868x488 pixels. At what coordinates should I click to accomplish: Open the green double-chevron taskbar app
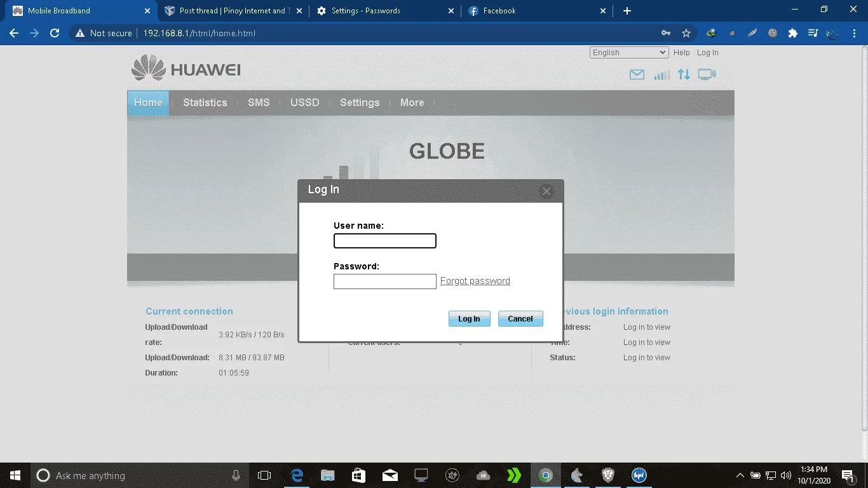(x=514, y=475)
